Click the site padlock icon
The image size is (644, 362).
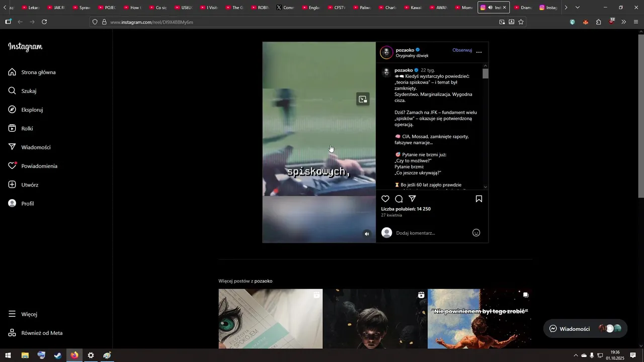click(x=104, y=22)
